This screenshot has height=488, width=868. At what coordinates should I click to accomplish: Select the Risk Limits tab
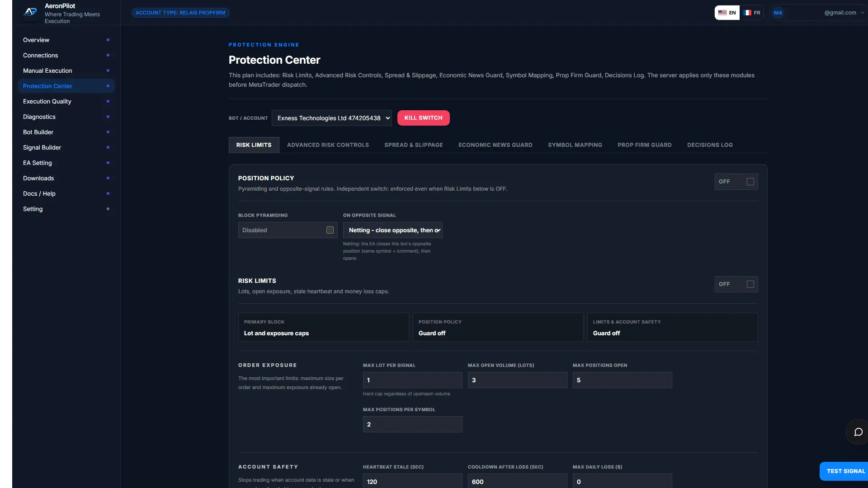tap(254, 145)
